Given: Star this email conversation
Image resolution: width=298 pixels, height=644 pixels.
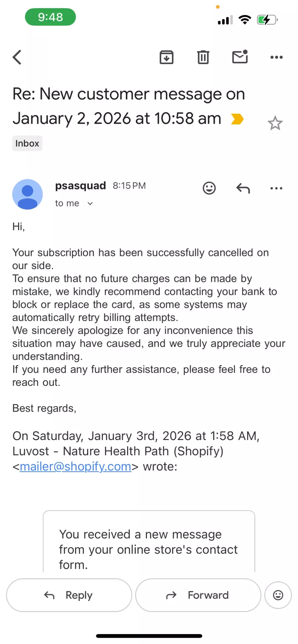Looking at the screenshot, I should coord(275,123).
